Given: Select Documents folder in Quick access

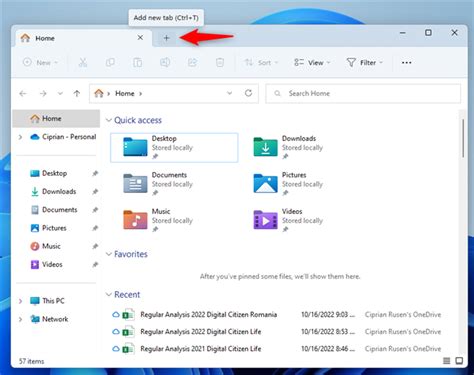Looking at the screenshot, I should point(158,184).
